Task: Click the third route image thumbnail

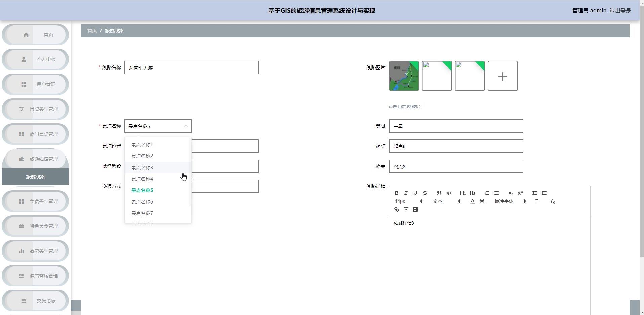Action: (x=470, y=76)
